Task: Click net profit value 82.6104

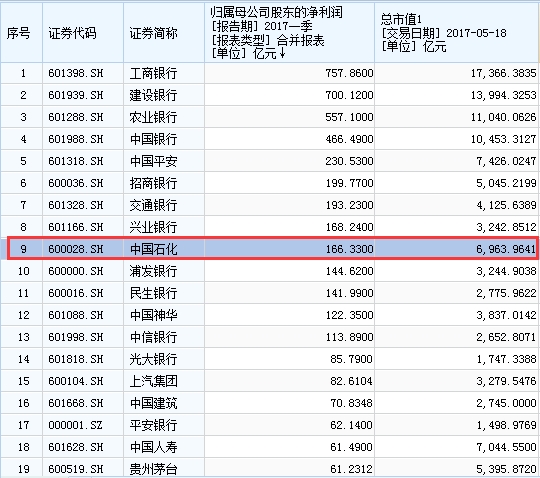Action: coord(351,381)
